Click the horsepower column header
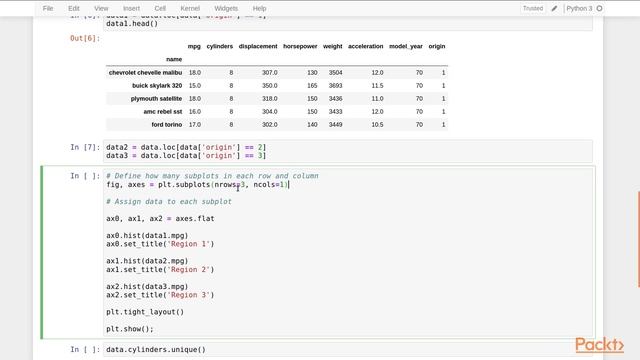640x360 pixels. click(x=300, y=46)
